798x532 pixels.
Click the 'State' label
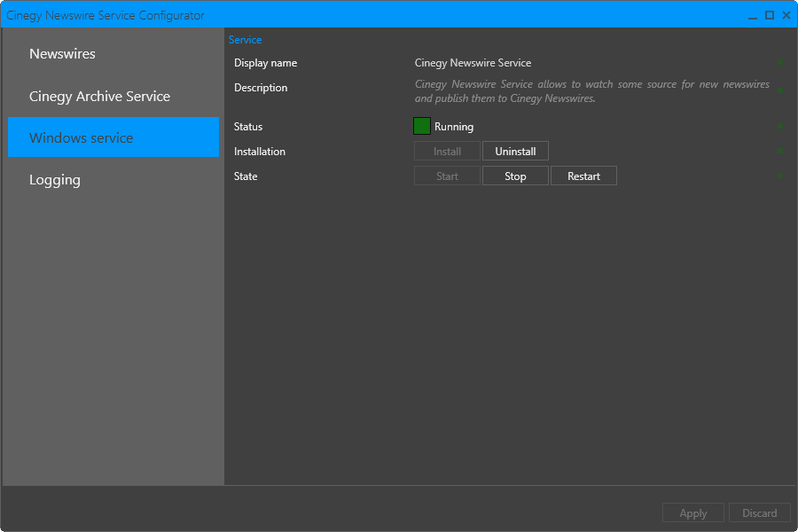tap(246, 176)
